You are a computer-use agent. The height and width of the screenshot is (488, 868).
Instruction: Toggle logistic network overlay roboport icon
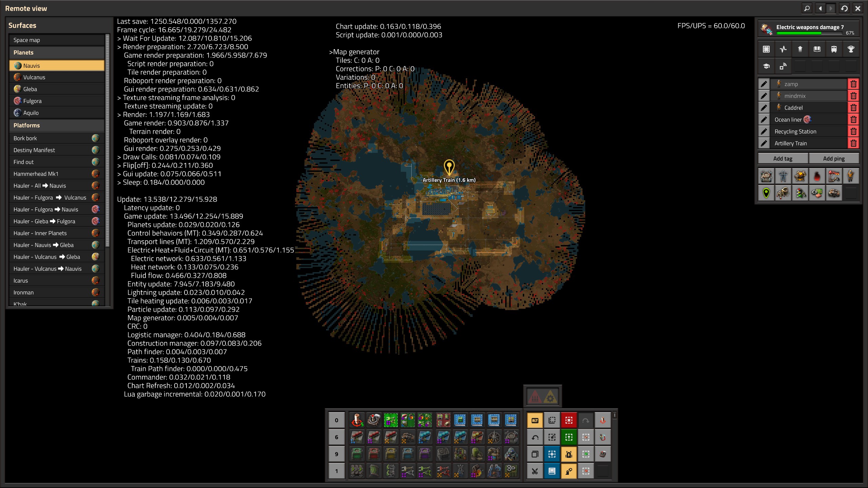tap(766, 176)
